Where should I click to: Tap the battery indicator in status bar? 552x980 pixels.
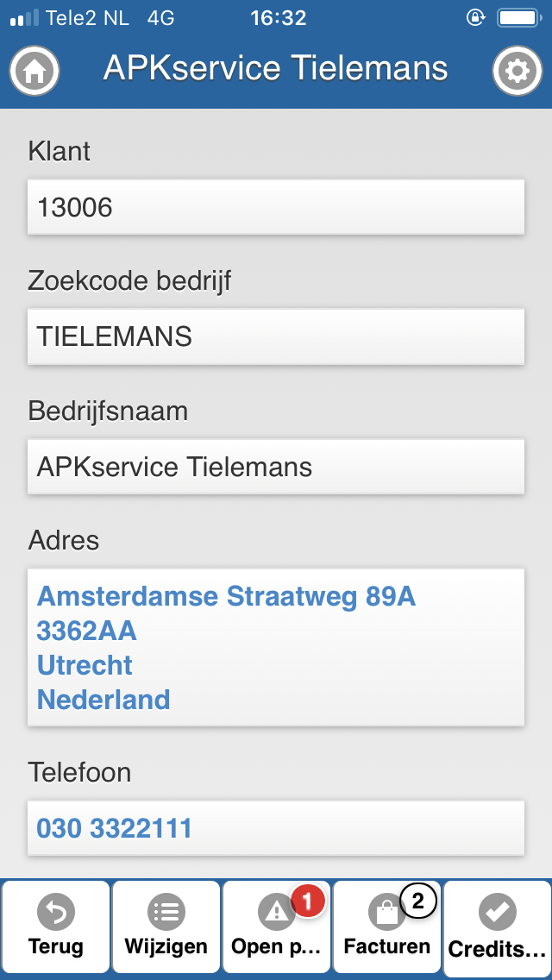coord(519,17)
